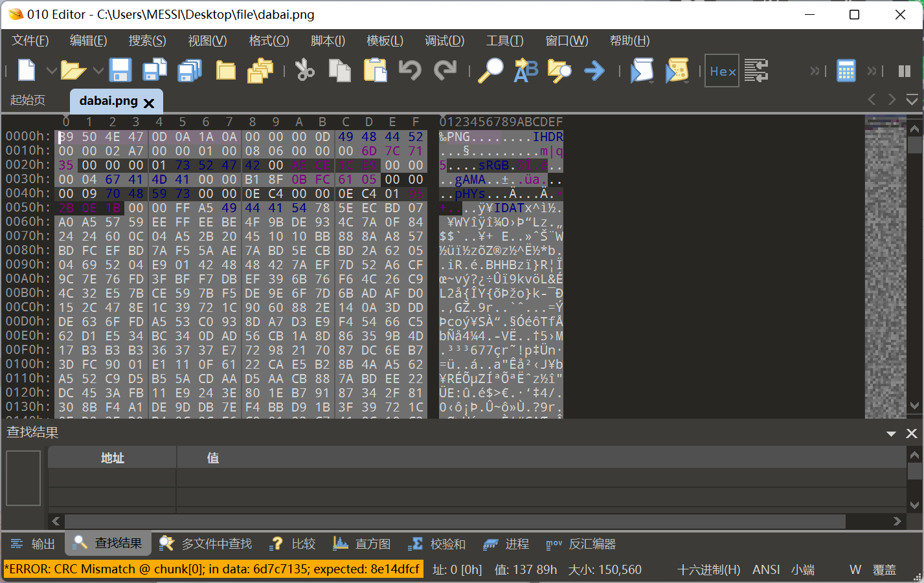Open the 视图(V) menu
Image resolution: width=924 pixels, height=583 pixels.
point(207,40)
